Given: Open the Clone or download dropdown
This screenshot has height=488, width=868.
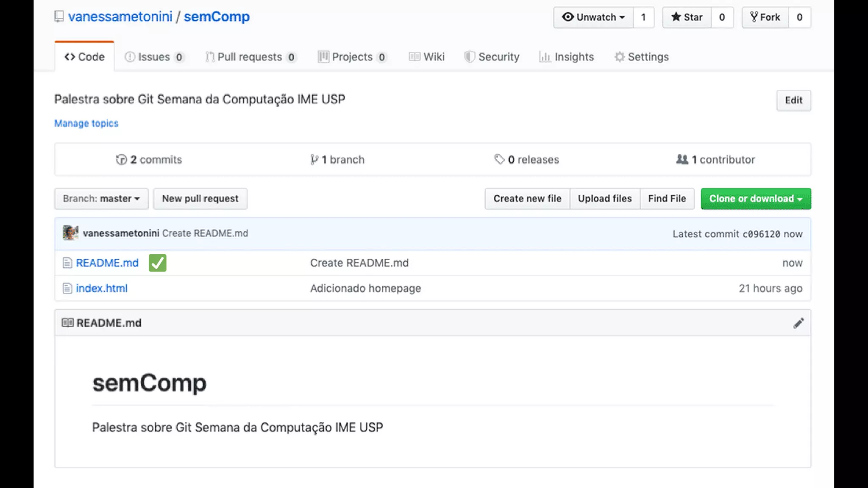Looking at the screenshot, I should coord(756,199).
